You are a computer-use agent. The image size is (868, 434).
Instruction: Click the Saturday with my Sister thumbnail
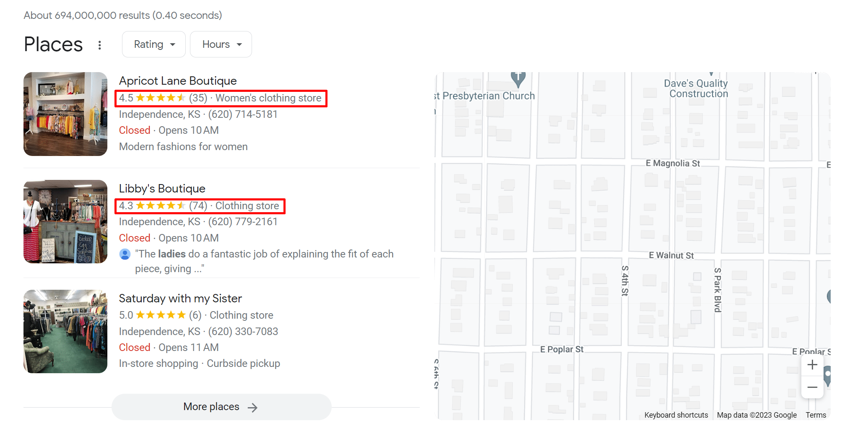pos(65,331)
